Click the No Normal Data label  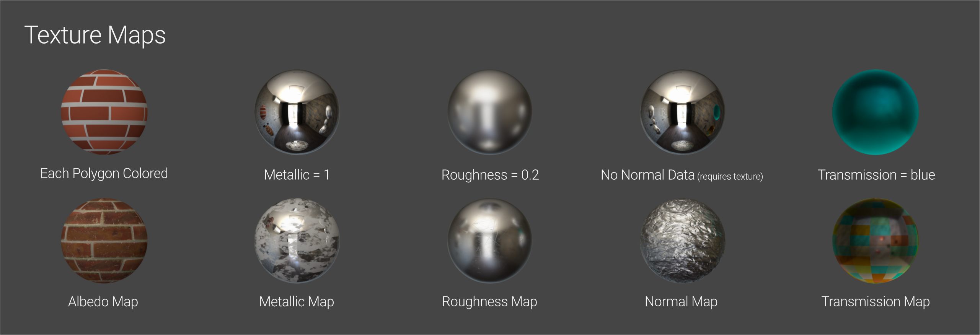pos(647,175)
